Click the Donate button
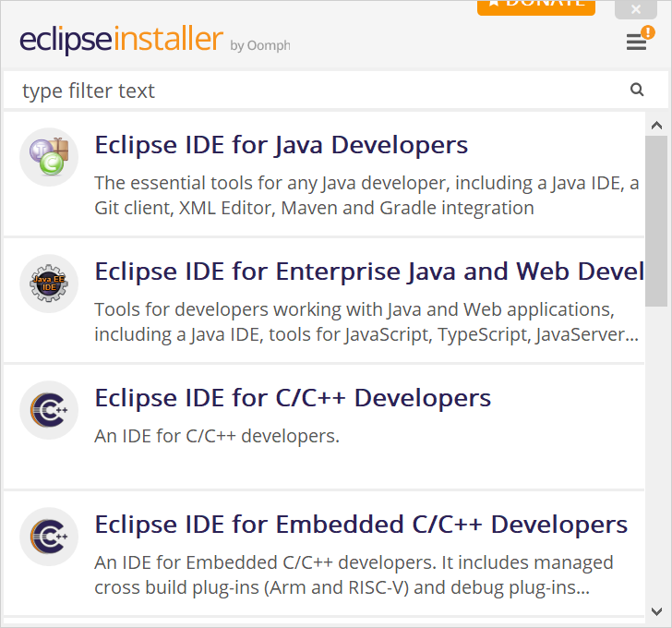Viewport: 672px width, 628px height. coord(536,7)
